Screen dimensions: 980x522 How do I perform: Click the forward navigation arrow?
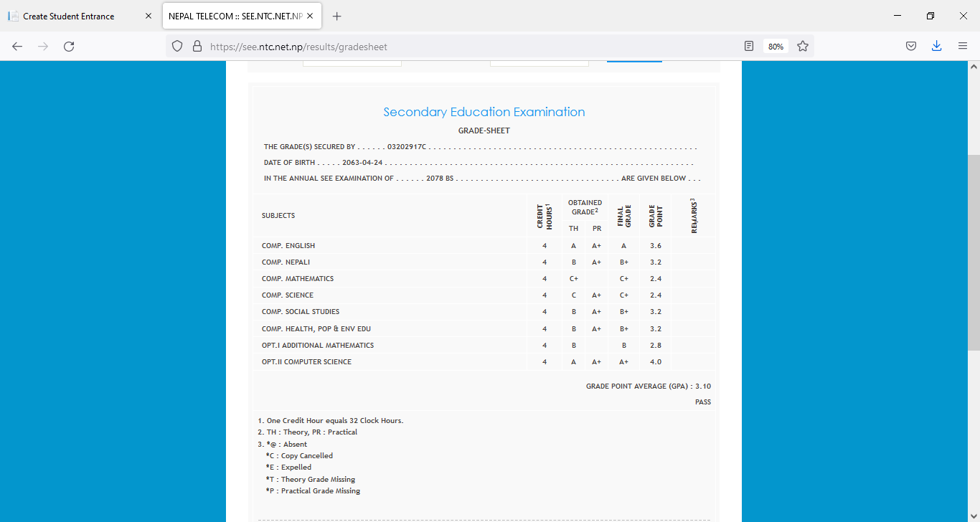(43, 46)
